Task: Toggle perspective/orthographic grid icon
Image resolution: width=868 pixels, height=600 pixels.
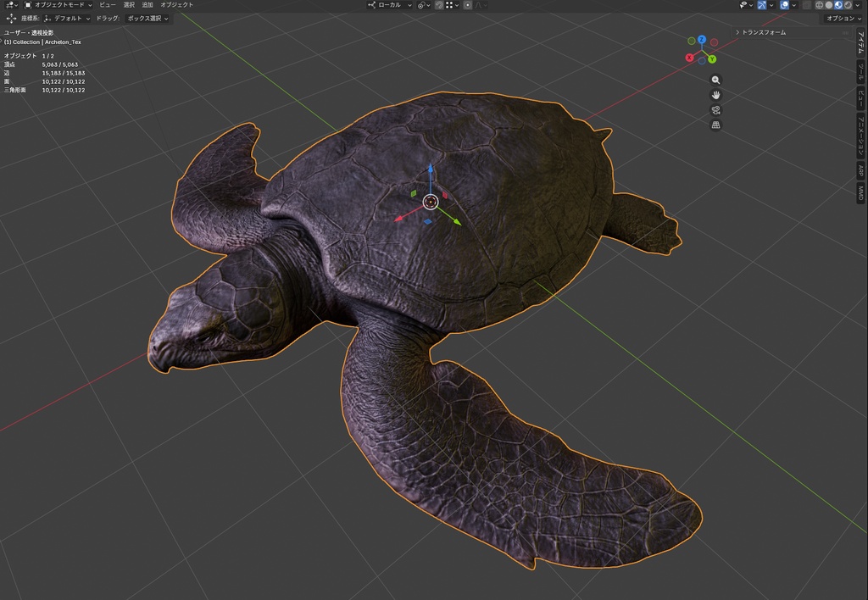Action: [715, 125]
